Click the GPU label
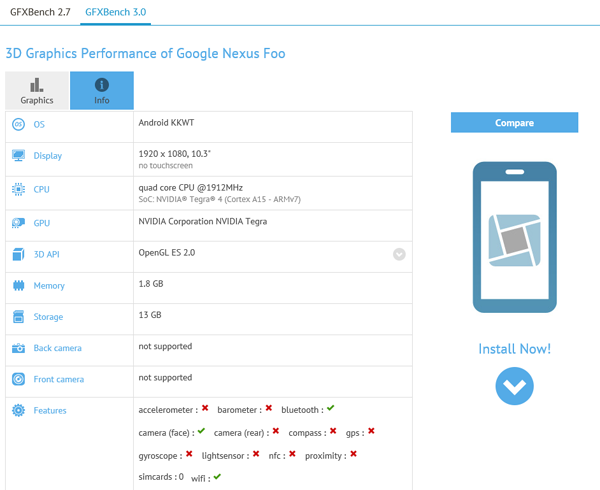This screenshot has height=490, width=600. click(x=42, y=223)
